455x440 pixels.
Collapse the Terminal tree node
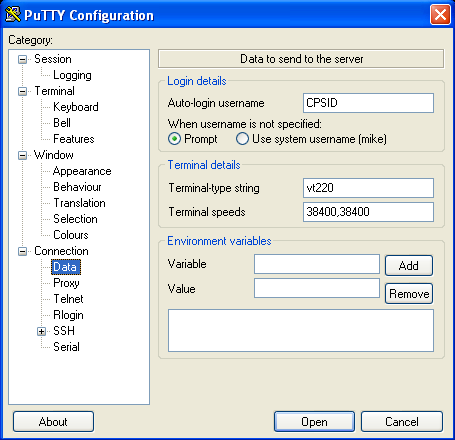click(x=22, y=91)
